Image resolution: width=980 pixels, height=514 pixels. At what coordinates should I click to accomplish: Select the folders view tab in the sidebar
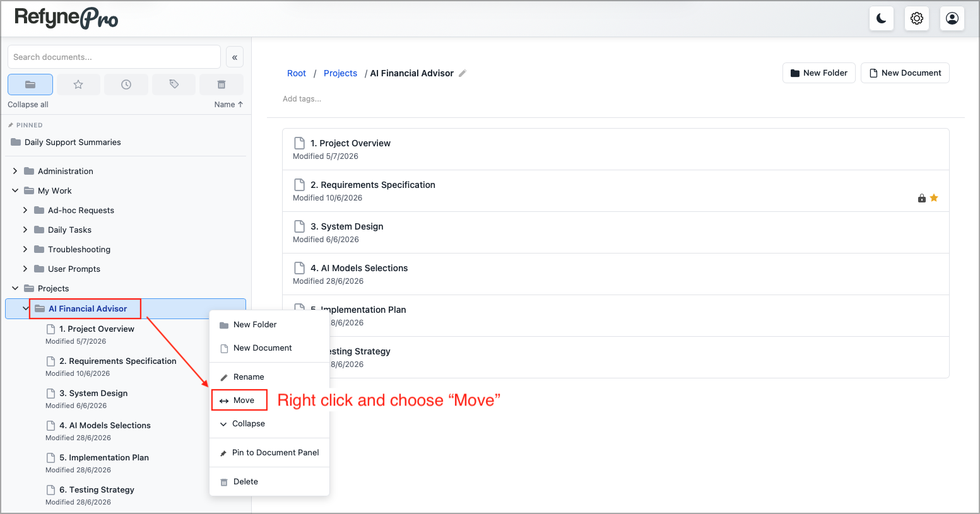click(x=30, y=85)
